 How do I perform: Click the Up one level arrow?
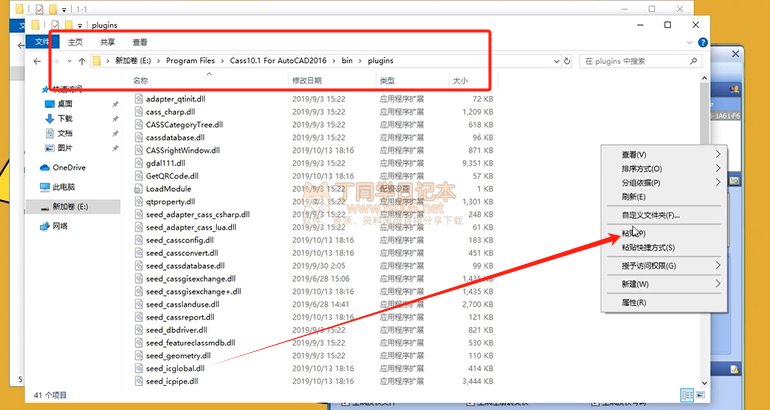click(82, 61)
